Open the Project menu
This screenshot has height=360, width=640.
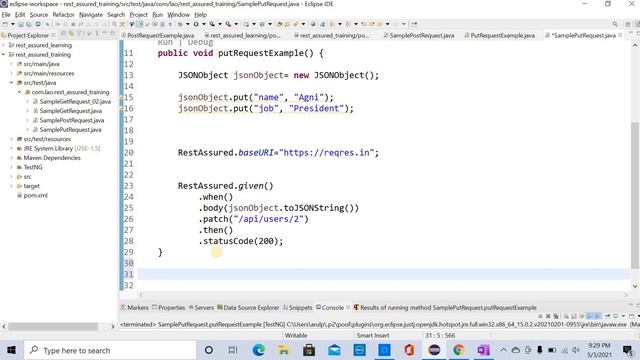[138, 15]
